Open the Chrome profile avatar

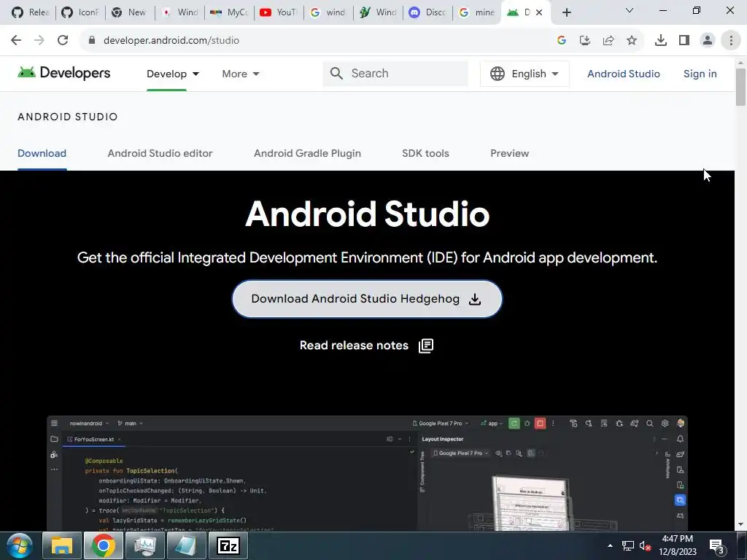[x=708, y=41]
